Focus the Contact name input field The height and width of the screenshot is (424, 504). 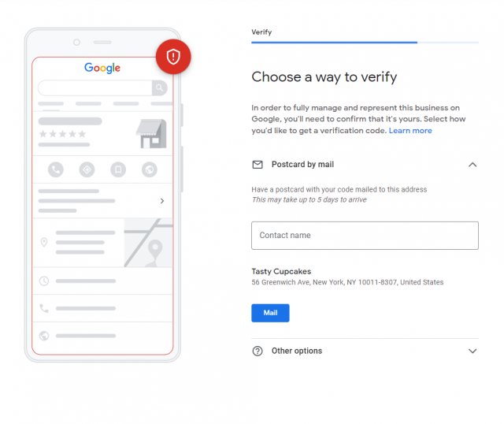(x=365, y=236)
